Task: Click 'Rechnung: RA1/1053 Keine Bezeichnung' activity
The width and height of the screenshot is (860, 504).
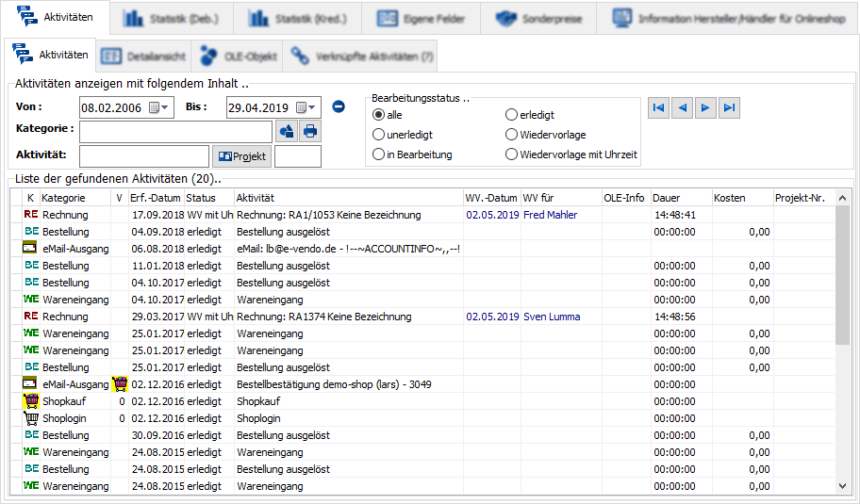Action: point(329,215)
